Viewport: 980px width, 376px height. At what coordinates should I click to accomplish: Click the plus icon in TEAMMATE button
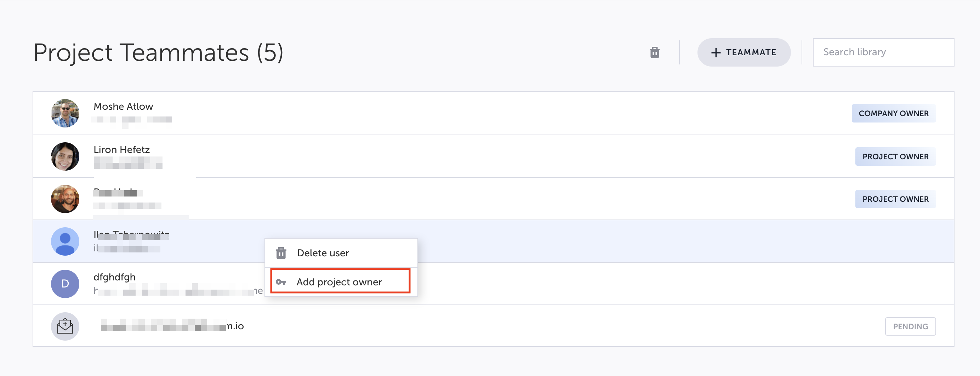coord(716,52)
